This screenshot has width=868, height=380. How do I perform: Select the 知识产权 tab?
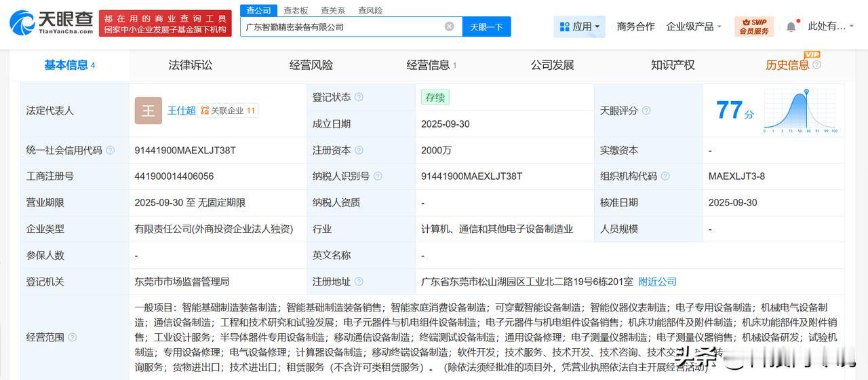tap(673, 65)
